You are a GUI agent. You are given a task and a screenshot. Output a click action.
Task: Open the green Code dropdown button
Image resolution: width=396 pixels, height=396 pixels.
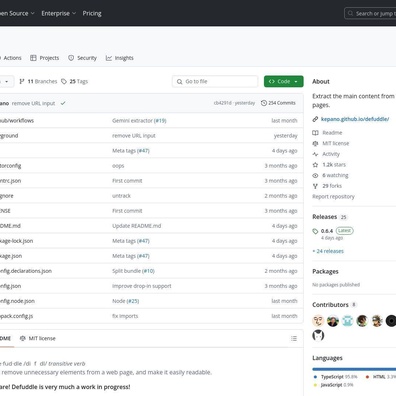point(284,81)
